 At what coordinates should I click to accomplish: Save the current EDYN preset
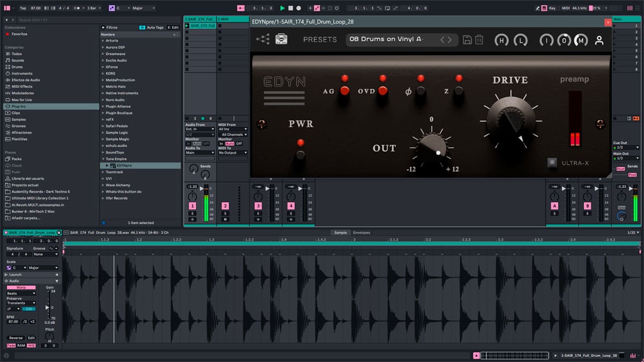pyautogui.click(x=467, y=40)
